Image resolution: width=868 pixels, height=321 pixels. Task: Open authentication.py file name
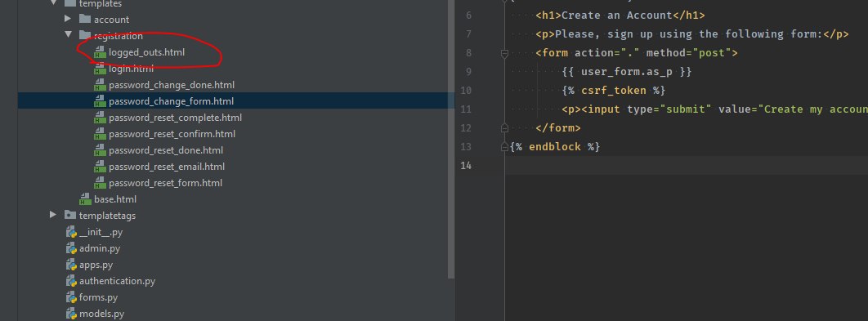(118, 281)
